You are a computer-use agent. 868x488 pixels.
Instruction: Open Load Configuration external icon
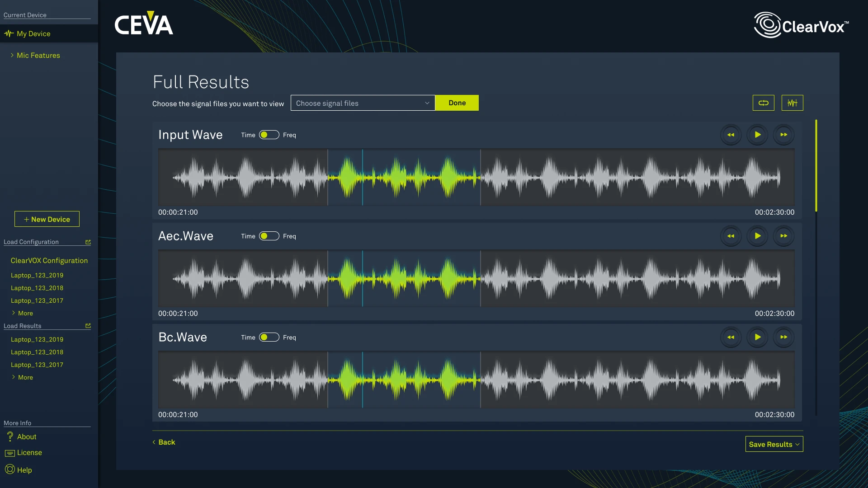click(x=88, y=242)
